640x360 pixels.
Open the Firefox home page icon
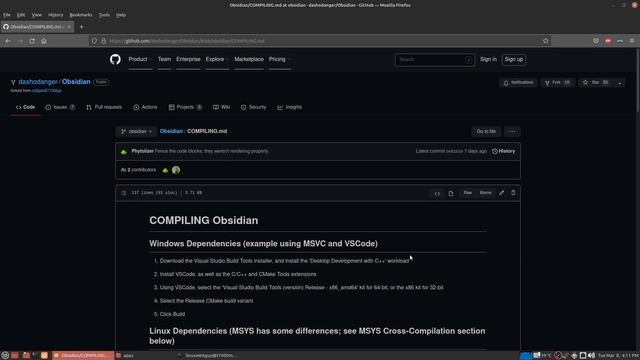pos(44,41)
